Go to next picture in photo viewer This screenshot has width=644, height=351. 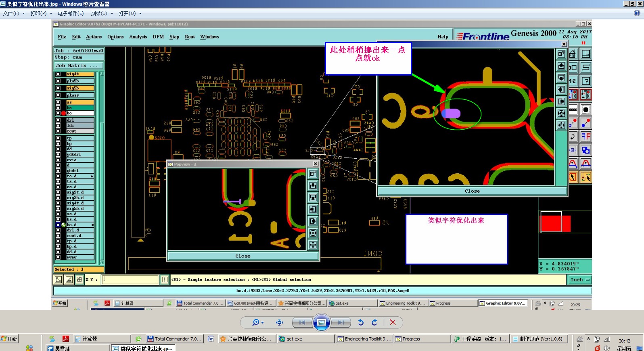pos(341,322)
